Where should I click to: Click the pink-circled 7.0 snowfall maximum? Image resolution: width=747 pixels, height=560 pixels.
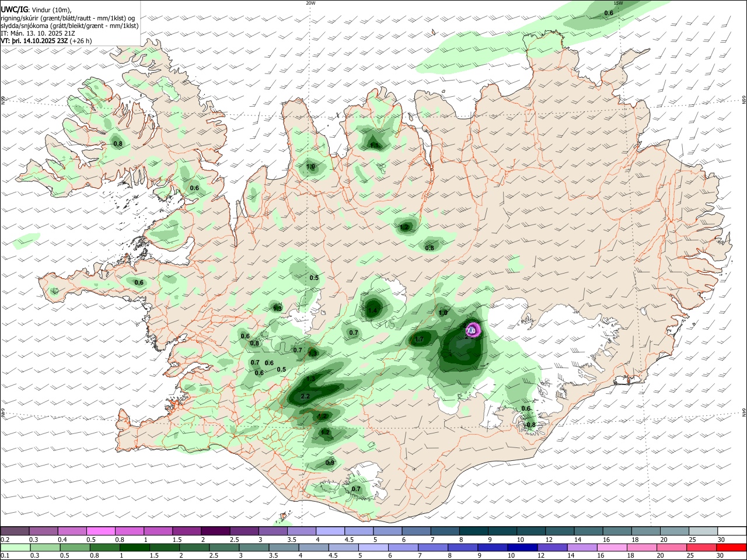pos(472,331)
